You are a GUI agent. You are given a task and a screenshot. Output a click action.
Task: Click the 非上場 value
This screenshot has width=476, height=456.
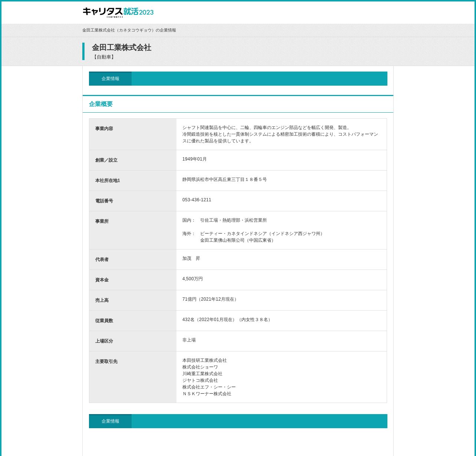(189, 340)
